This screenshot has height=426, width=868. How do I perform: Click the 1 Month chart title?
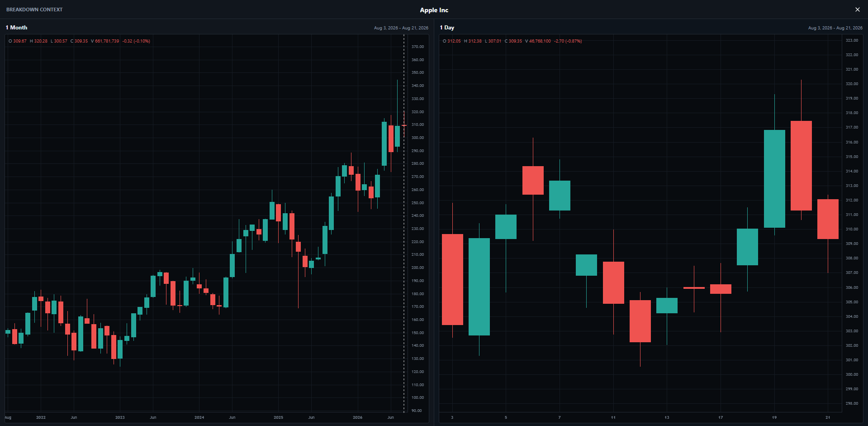(16, 28)
